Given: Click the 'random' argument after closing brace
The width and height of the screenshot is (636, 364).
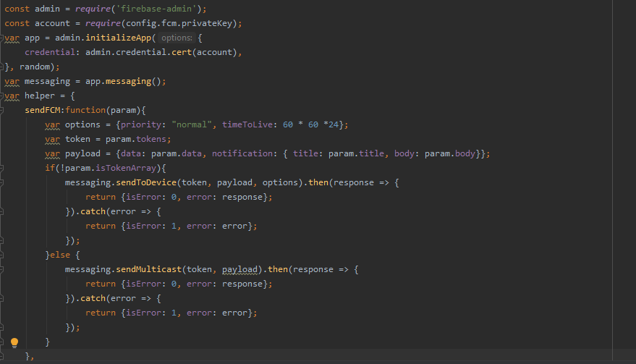Looking at the screenshot, I should [x=35, y=67].
